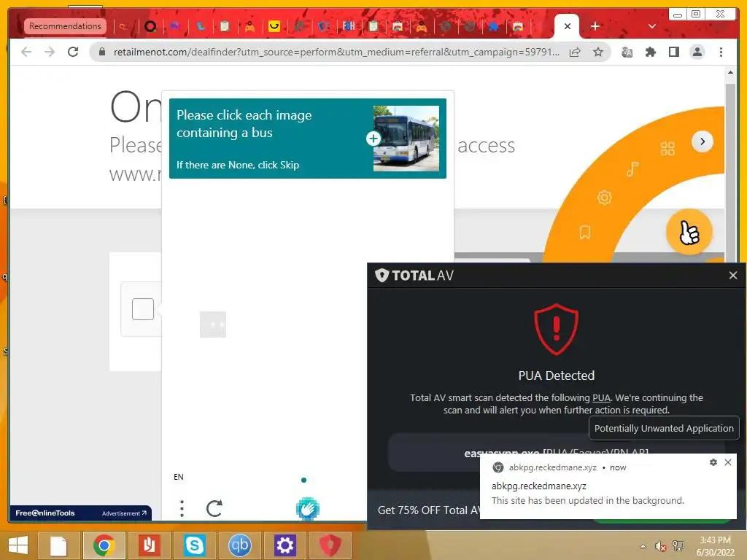Open the TotalAV red shield in the taskbar
747x560 pixels.
pos(330,545)
